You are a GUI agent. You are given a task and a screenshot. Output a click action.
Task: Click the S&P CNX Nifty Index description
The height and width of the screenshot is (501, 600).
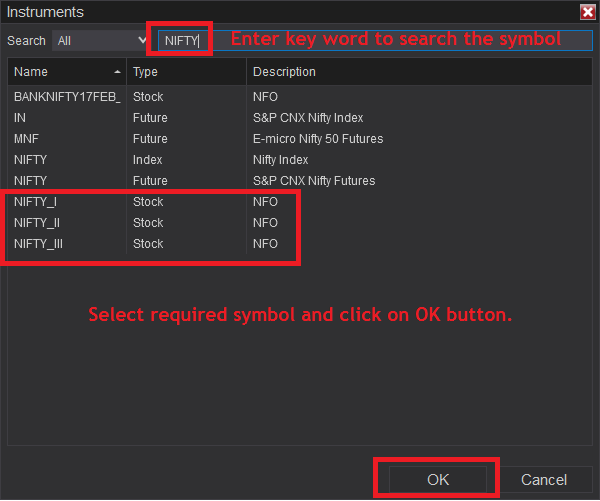308,118
